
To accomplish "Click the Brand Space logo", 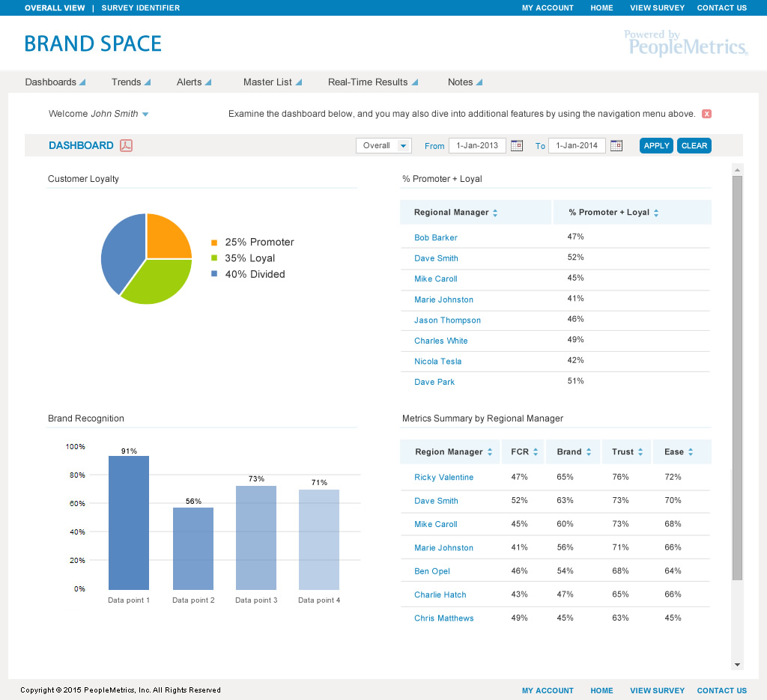I will [93, 44].
